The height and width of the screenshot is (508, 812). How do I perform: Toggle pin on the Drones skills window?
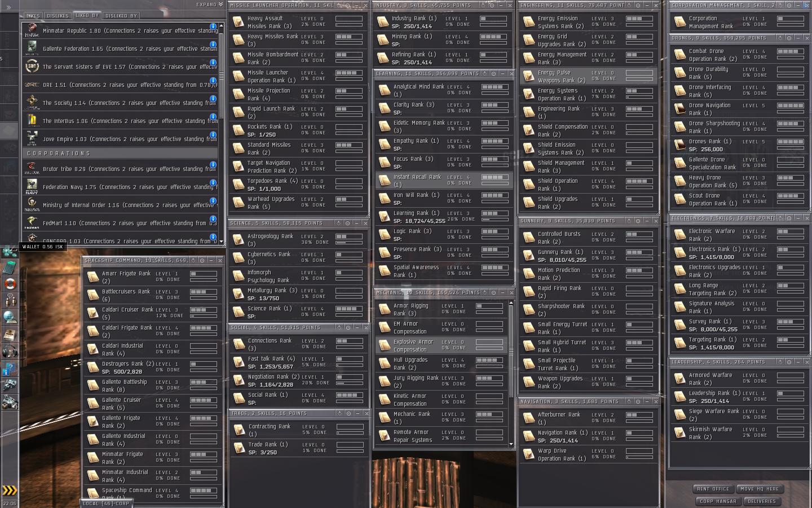[789, 38]
